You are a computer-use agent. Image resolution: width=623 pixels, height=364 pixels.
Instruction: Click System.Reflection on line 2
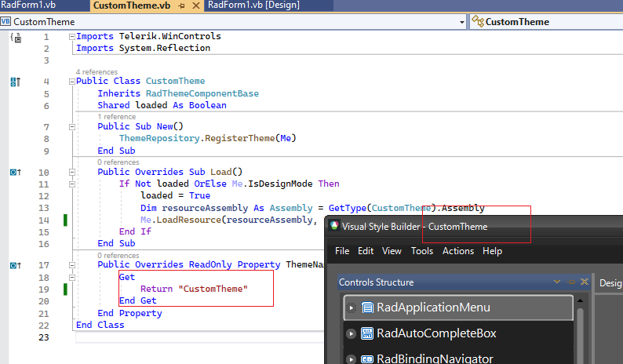[165, 48]
